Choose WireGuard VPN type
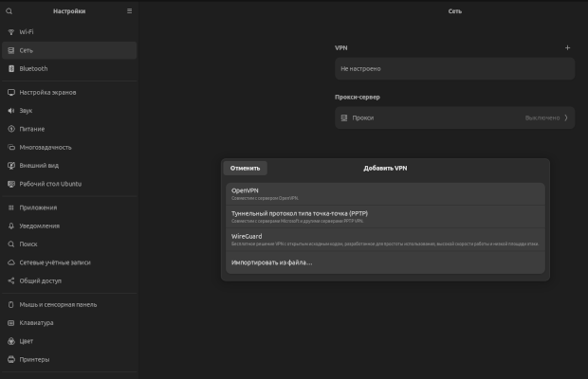 pos(385,240)
